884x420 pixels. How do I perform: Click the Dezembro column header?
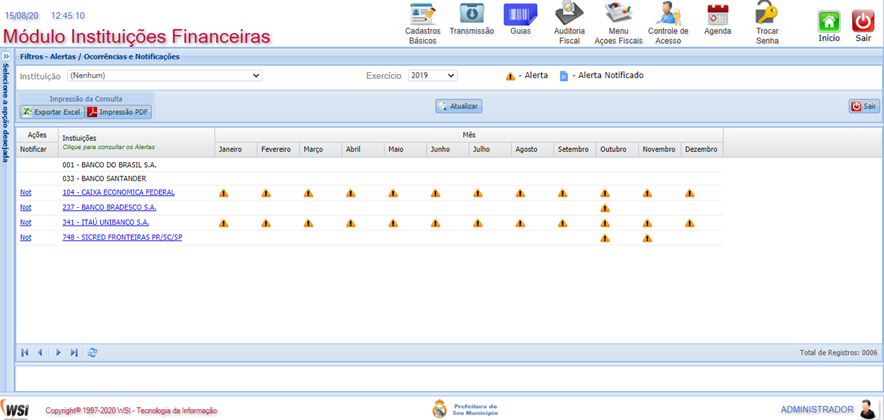coord(702,150)
